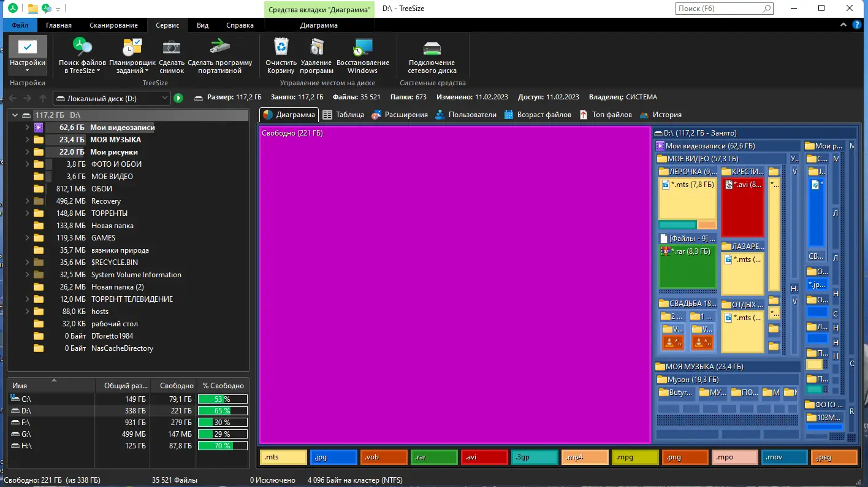Go back with the left arrow
This screenshot has height=487, width=868.
pos(12,98)
